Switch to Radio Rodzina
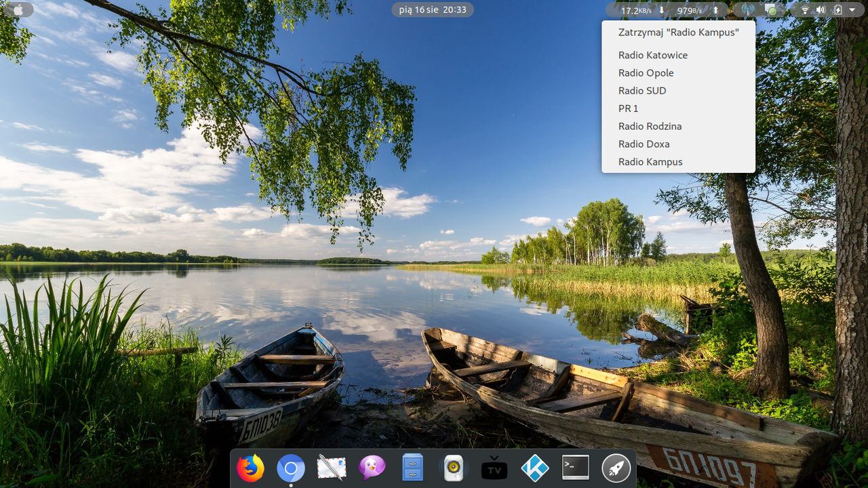 click(678, 126)
